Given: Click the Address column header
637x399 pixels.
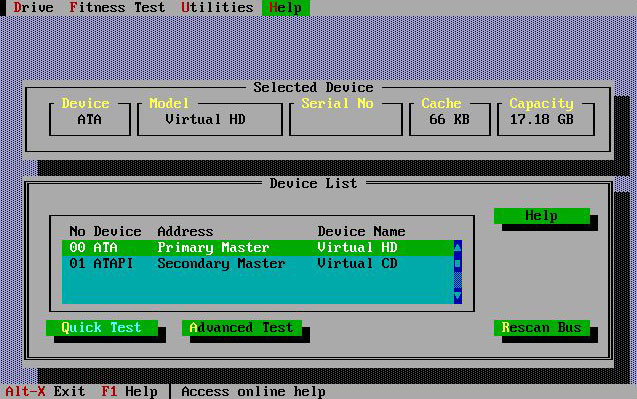Looking at the screenshot, I should tap(185, 231).
